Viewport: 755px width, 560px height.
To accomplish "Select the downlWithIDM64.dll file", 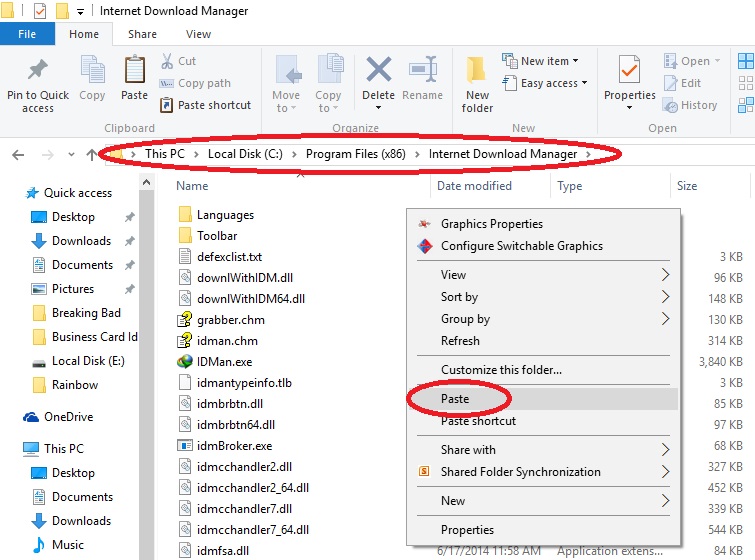I will click(241, 299).
